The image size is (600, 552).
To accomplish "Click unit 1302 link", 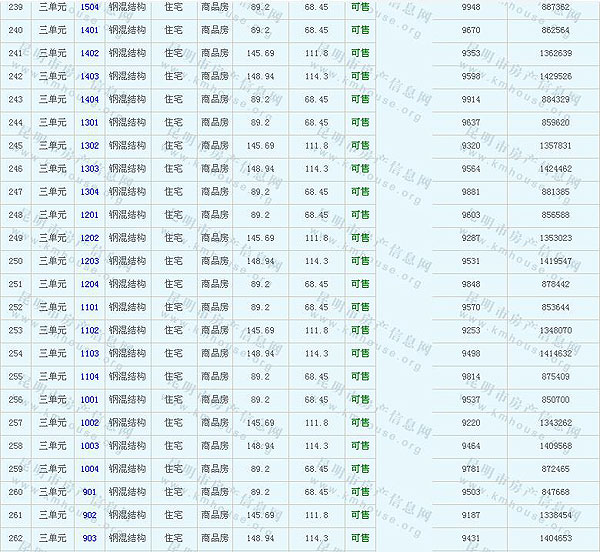I will (x=89, y=145).
